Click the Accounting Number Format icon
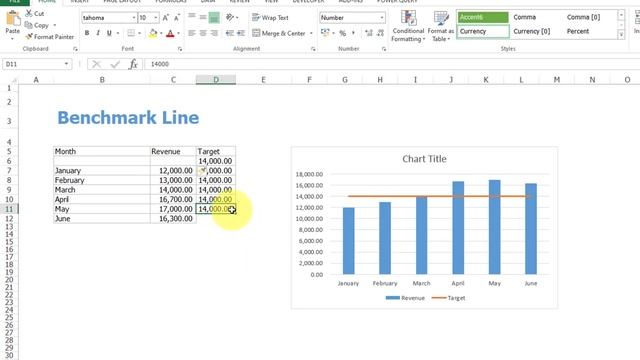The height and width of the screenshot is (360, 640). click(x=325, y=33)
